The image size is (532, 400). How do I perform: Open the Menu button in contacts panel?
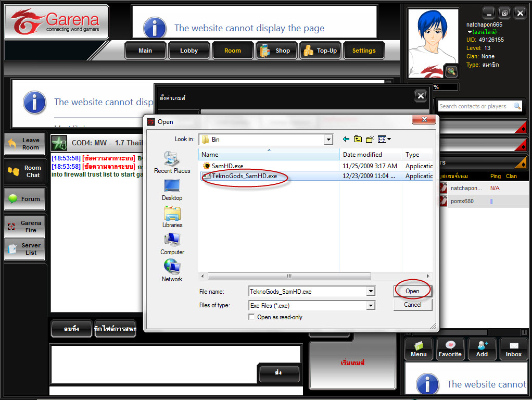pos(419,349)
